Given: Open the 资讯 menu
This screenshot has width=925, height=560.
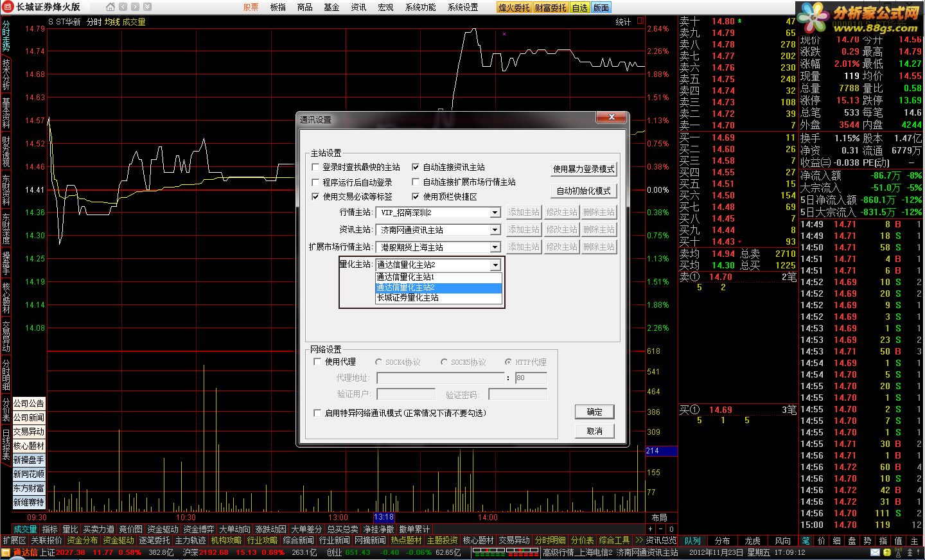Looking at the screenshot, I should (358, 7).
